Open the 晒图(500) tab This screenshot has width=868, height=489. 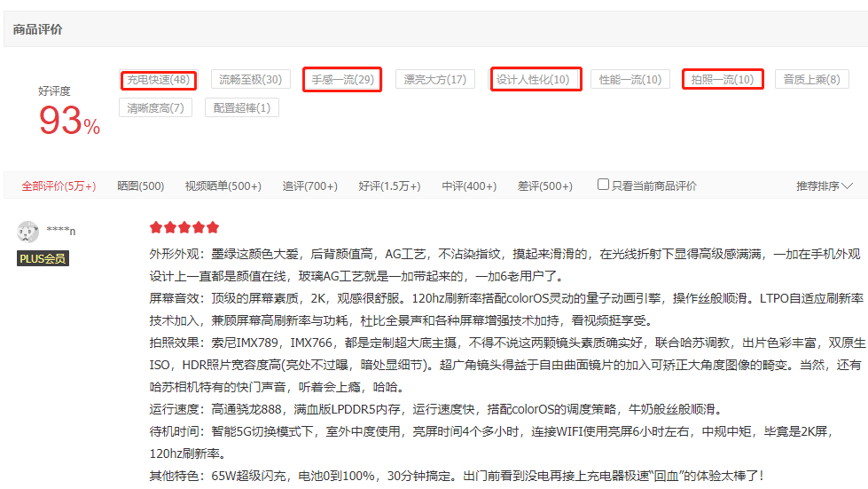pos(140,186)
